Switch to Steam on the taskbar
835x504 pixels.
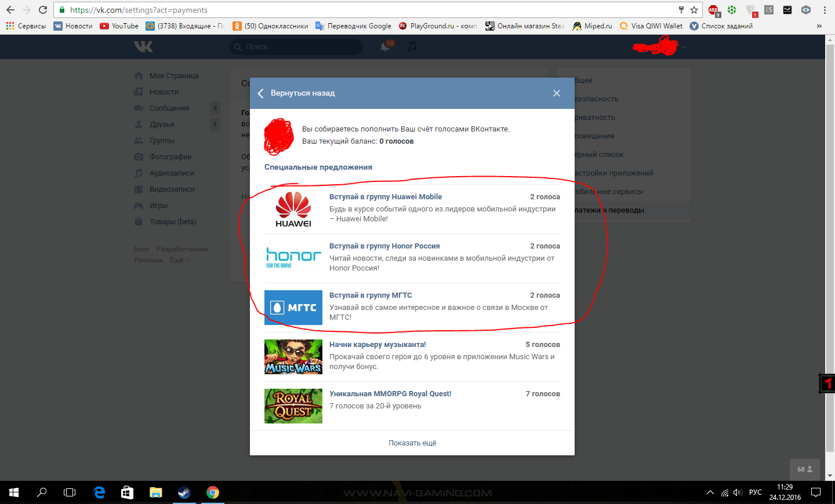[184, 492]
